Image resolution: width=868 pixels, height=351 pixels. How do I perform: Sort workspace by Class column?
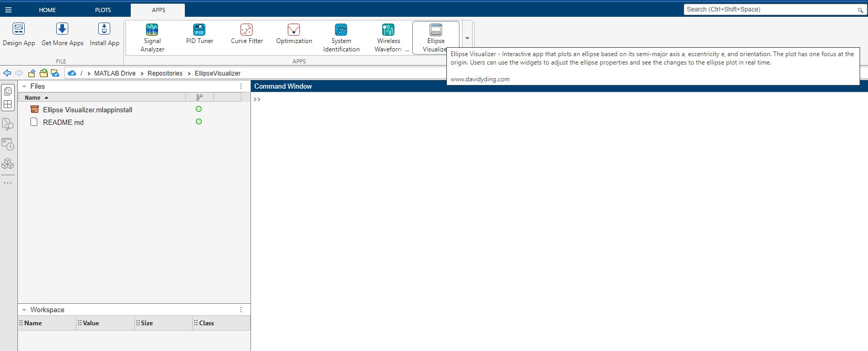coord(222,323)
